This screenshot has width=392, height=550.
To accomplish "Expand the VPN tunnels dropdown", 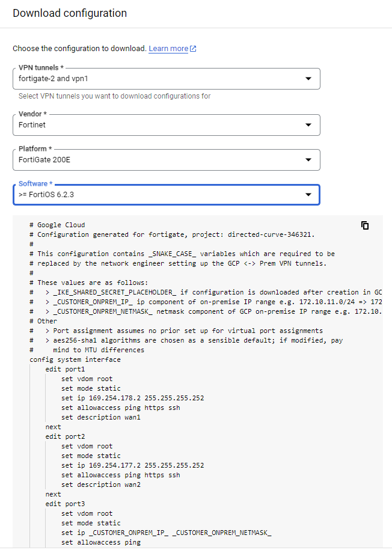I will [308, 79].
